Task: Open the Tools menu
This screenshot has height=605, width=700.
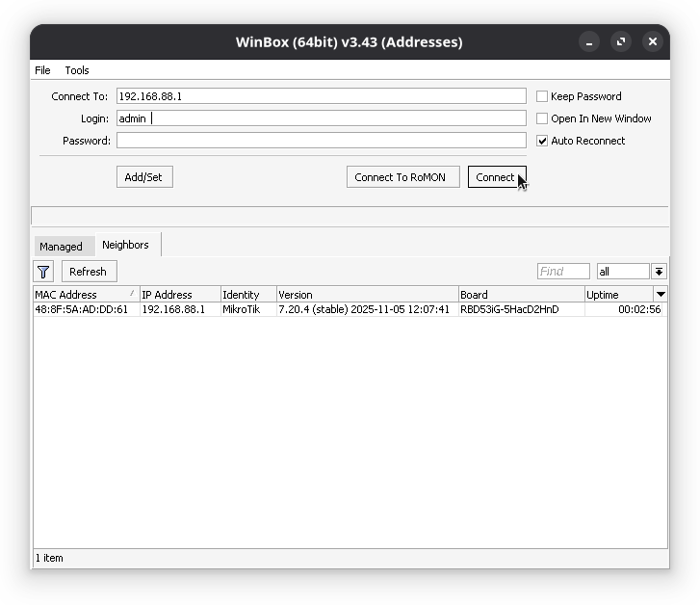Action: [77, 70]
